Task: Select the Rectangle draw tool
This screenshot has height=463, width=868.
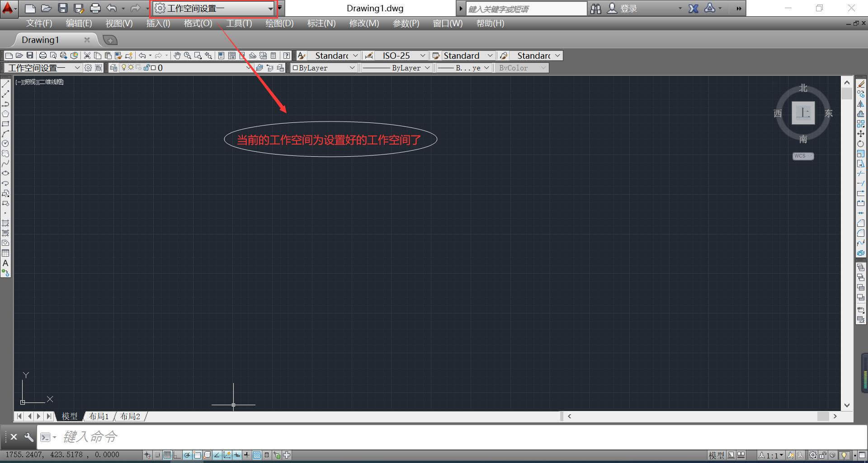Action: (5, 123)
